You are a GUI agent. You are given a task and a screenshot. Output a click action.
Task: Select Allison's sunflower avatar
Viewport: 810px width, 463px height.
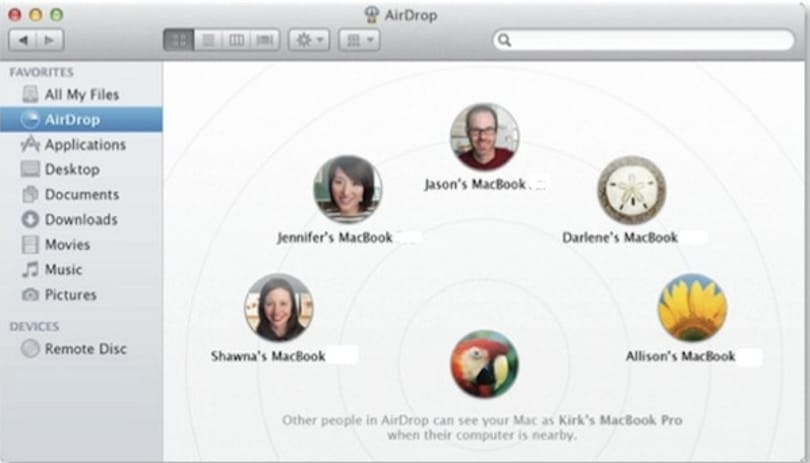[x=692, y=307]
